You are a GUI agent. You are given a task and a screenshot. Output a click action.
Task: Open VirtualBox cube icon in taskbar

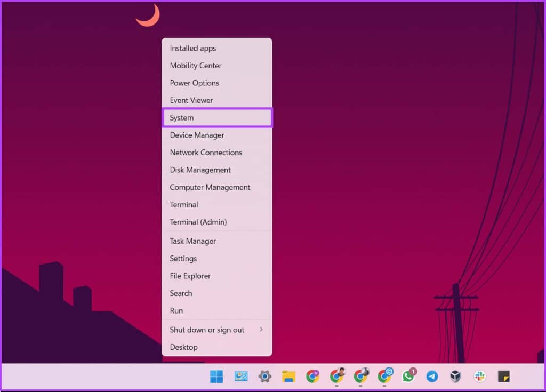click(455, 377)
